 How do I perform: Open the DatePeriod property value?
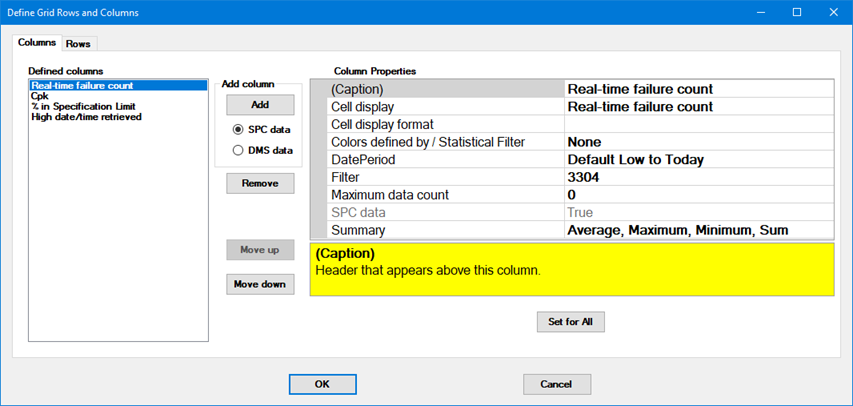[696, 159]
